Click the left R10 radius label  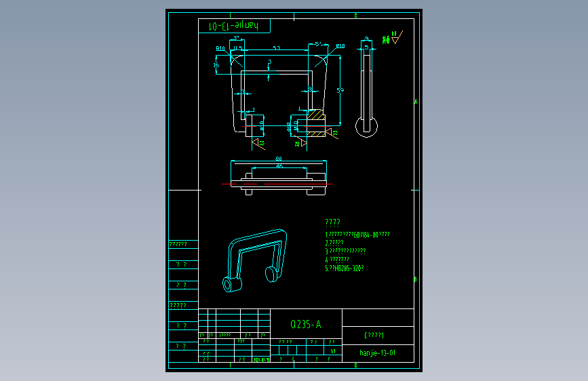coord(220,48)
